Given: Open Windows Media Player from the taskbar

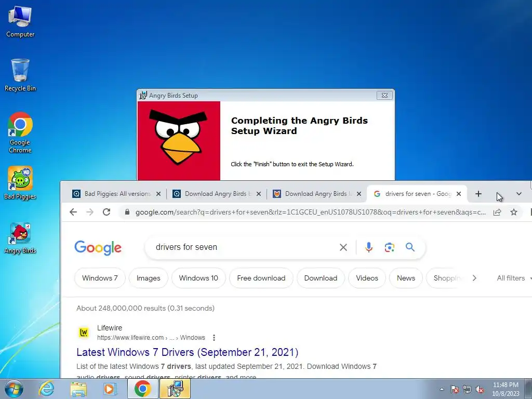Looking at the screenshot, I should coord(110,389).
